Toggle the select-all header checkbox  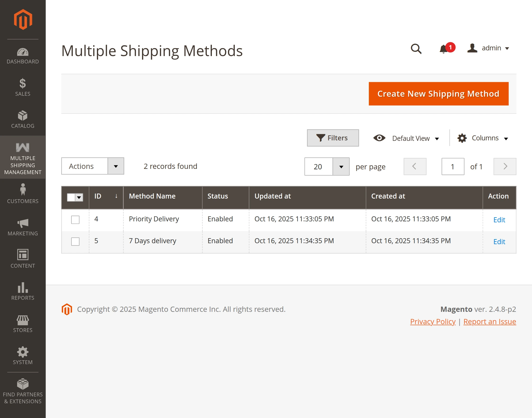pos(71,197)
